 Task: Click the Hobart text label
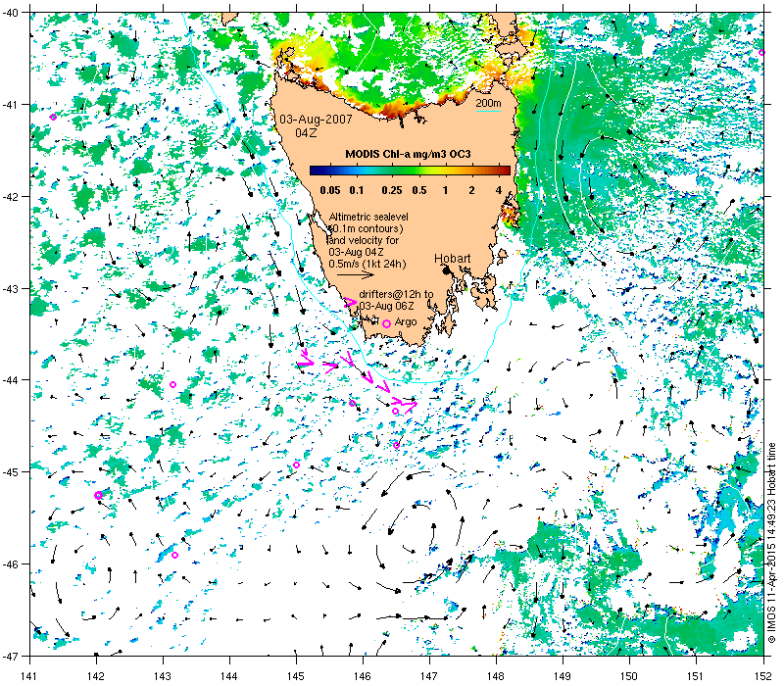(452, 259)
